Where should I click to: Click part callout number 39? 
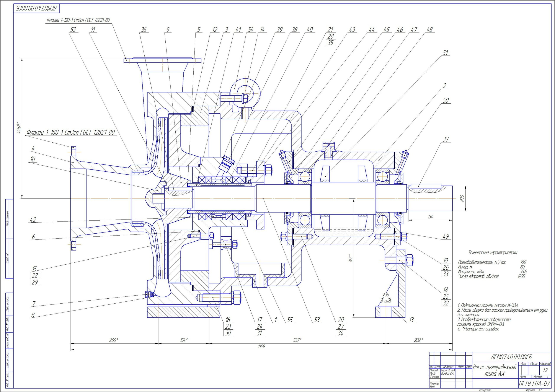[x=279, y=29]
